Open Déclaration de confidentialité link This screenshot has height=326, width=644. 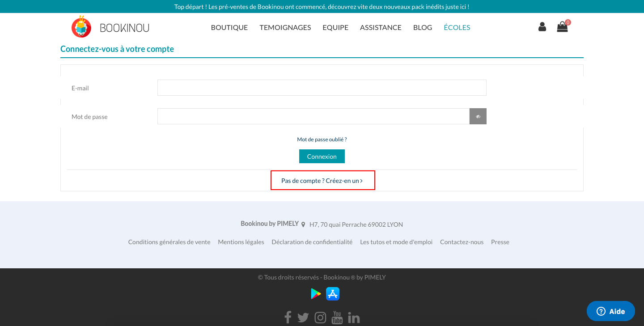coord(312,242)
